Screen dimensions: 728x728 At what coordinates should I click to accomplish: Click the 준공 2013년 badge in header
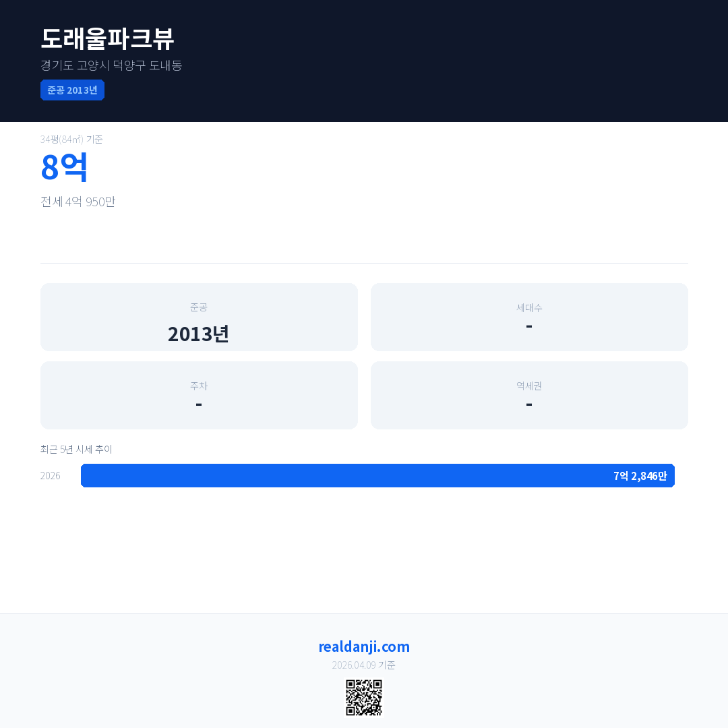72,90
